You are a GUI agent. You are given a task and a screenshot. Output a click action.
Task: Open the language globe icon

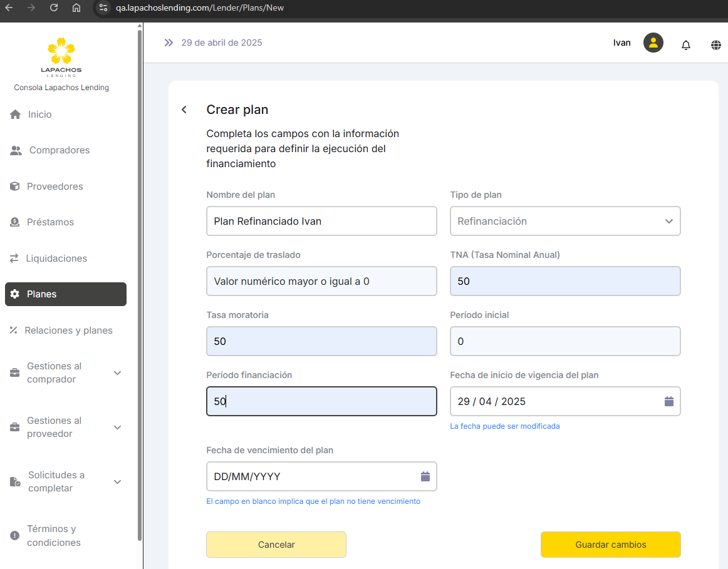[x=716, y=44]
